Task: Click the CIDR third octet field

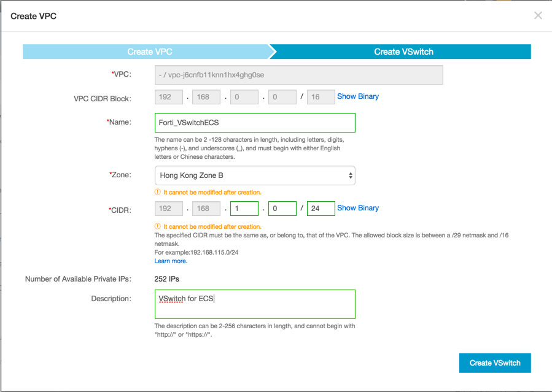Action: coord(244,209)
